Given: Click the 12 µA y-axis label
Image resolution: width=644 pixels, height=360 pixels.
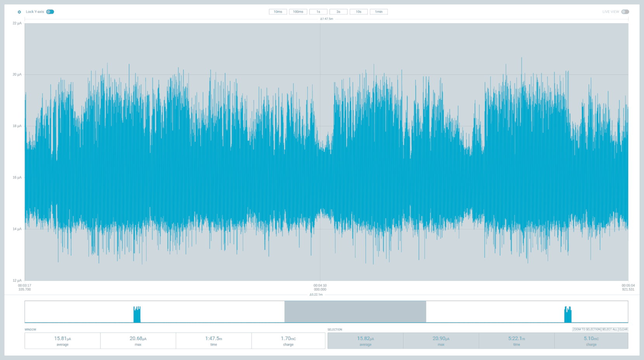Looking at the screenshot, I should 17,281.
